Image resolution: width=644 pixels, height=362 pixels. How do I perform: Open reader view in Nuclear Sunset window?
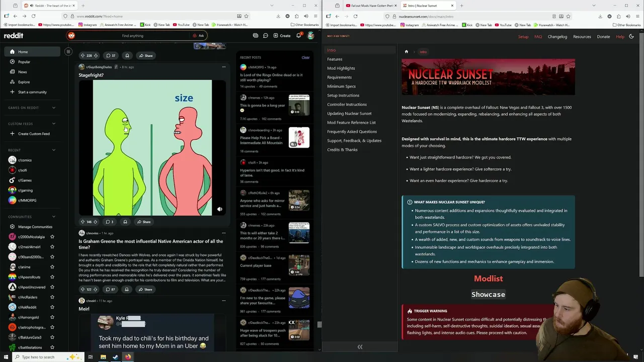tap(554, 16)
